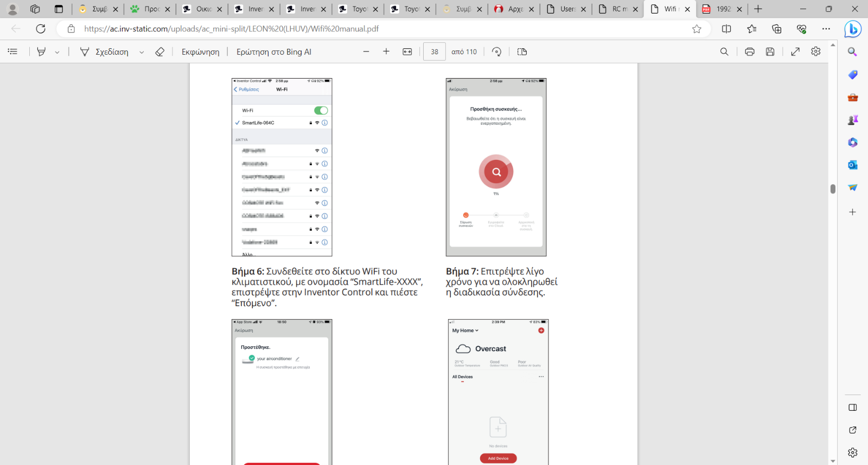Open split screen view

pos(726,29)
